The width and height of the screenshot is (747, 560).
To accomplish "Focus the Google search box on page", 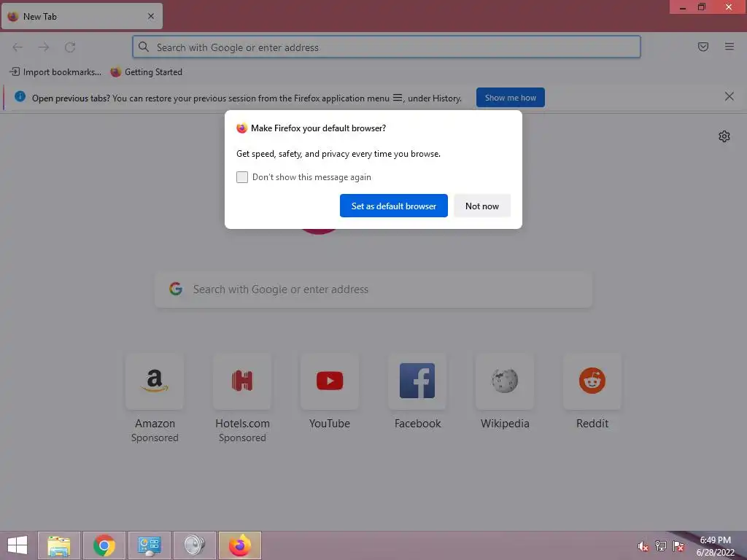I will pos(373,289).
